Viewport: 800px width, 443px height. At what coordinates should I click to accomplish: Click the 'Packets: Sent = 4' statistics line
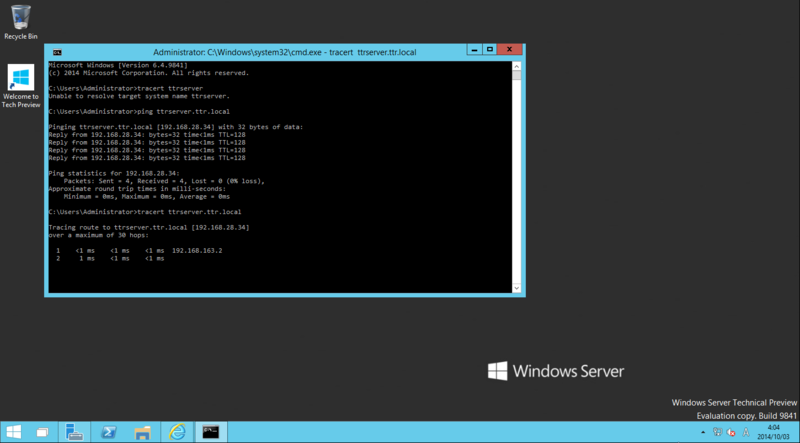164,181
